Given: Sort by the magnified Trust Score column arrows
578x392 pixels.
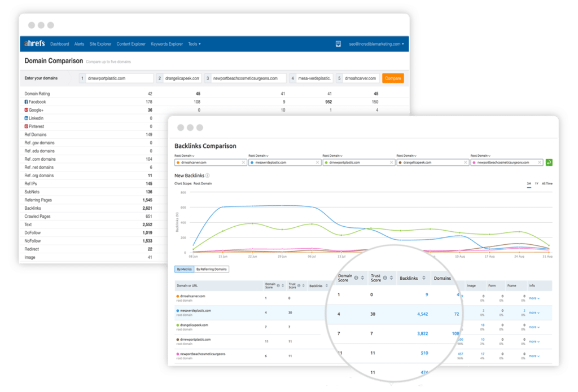Looking at the screenshot, I should [x=392, y=278].
